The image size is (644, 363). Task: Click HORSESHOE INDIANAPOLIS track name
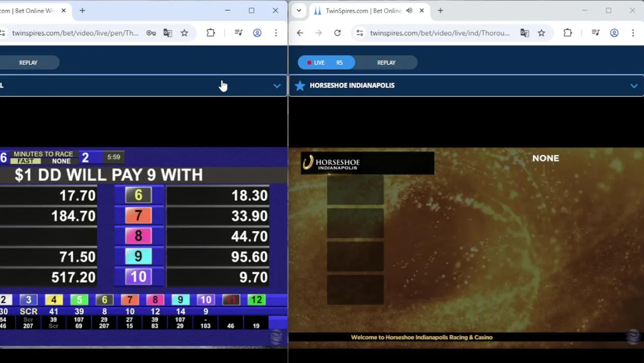coord(352,85)
